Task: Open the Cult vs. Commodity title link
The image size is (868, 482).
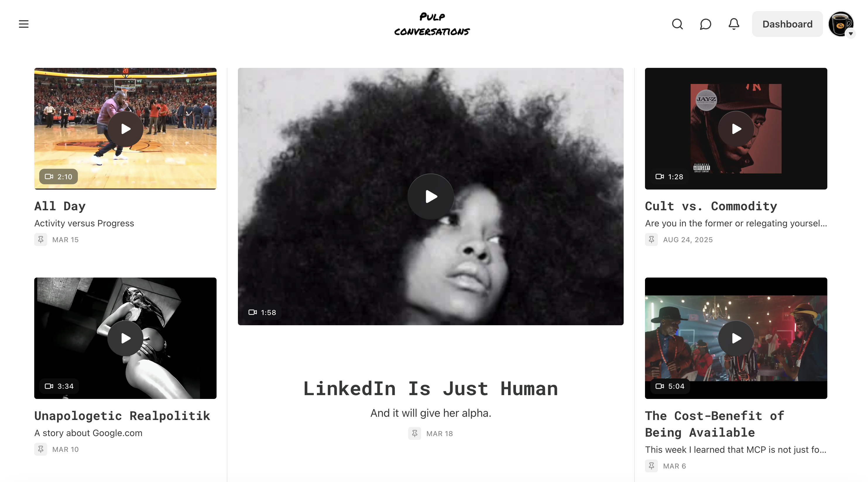Action: click(x=711, y=206)
